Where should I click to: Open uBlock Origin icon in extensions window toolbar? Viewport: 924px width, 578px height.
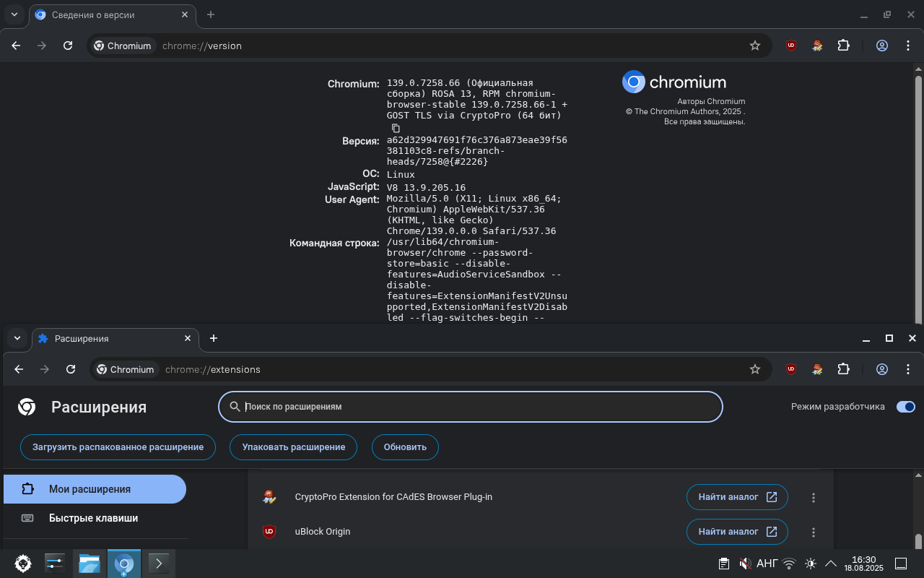pos(791,369)
